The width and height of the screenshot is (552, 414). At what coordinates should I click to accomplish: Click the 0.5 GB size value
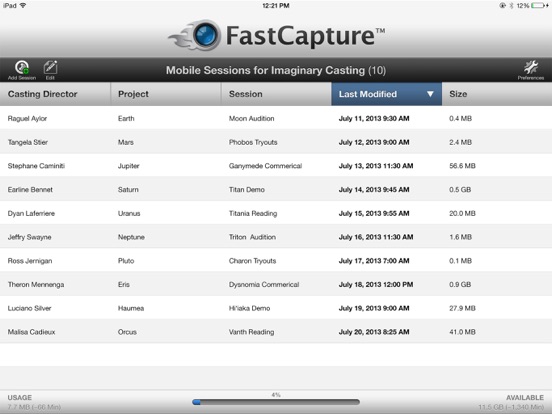click(x=460, y=189)
